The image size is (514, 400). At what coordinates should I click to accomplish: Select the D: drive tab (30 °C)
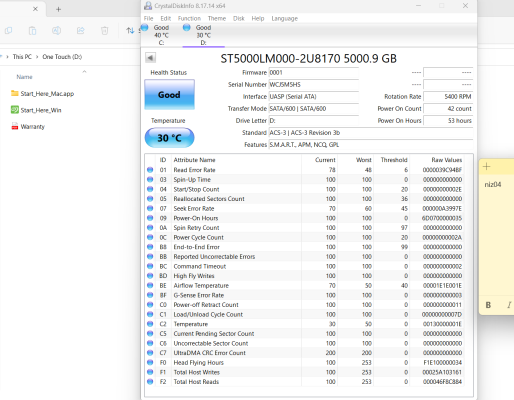pos(203,35)
